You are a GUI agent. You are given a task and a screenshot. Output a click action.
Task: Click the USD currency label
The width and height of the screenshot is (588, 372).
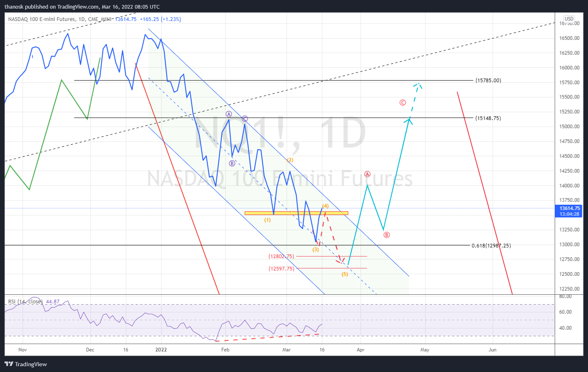(x=569, y=19)
